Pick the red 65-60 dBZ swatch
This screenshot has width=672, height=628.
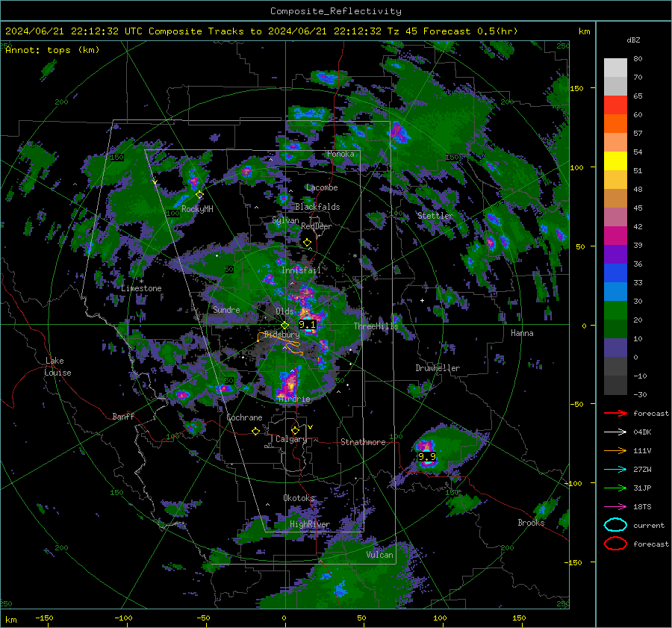click(615, 105)
